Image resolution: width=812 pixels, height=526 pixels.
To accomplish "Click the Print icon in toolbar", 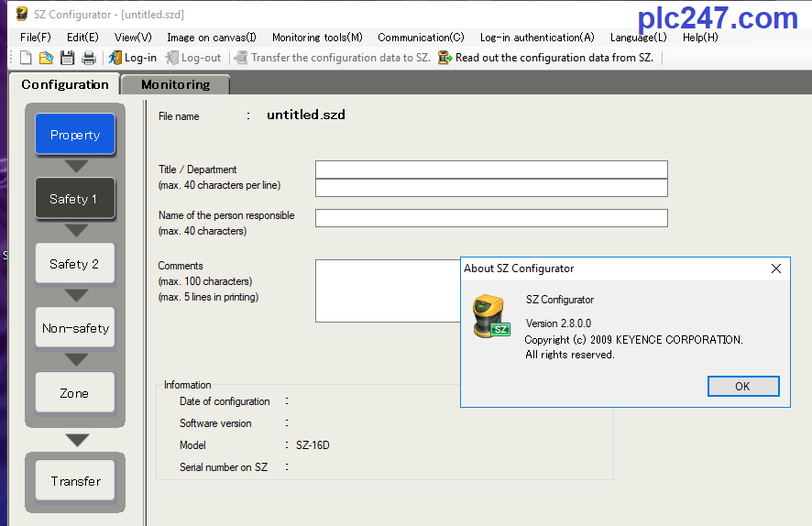I will click(89, 58).
